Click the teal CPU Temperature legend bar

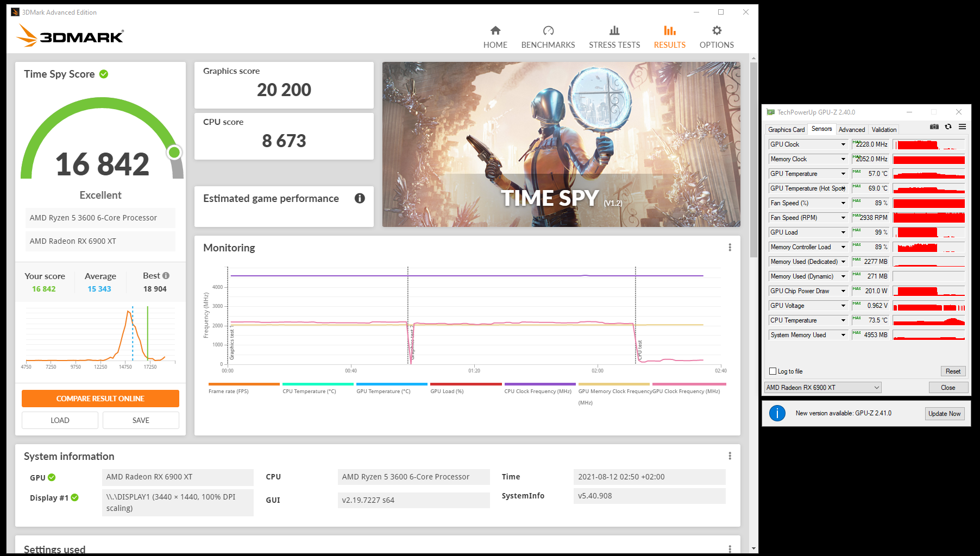pyautogui.click(x=318, y=384)
